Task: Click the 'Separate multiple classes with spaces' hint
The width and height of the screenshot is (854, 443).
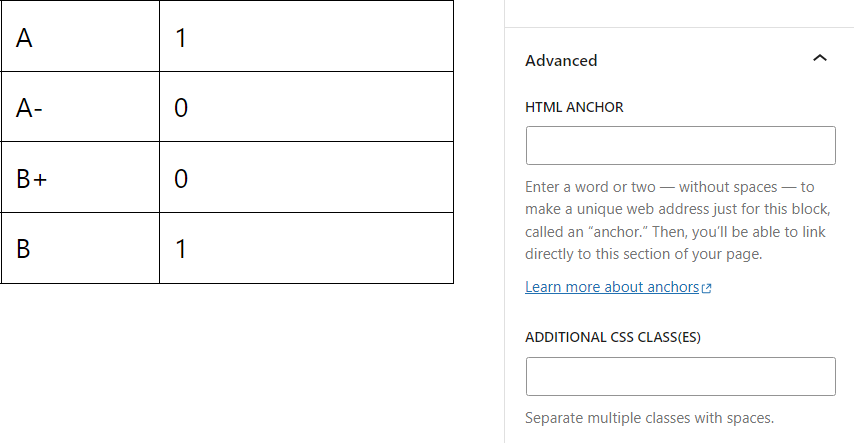Action: 650,418
